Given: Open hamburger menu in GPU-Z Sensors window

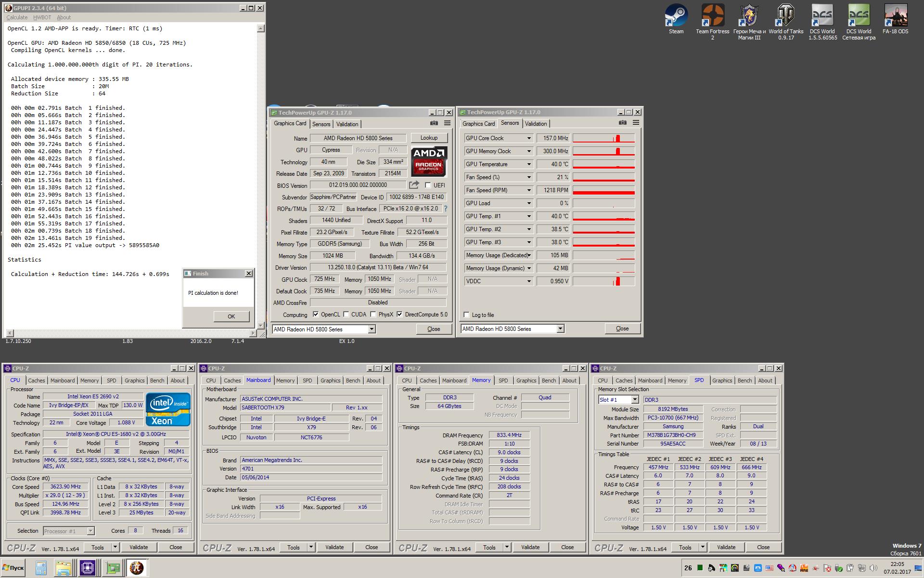Looking at the screenshot, I should [636, 123].
